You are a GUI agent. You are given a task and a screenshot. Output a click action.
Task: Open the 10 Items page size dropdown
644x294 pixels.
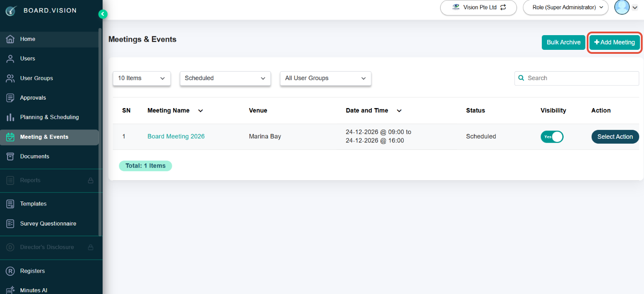(x=142, y=78)
